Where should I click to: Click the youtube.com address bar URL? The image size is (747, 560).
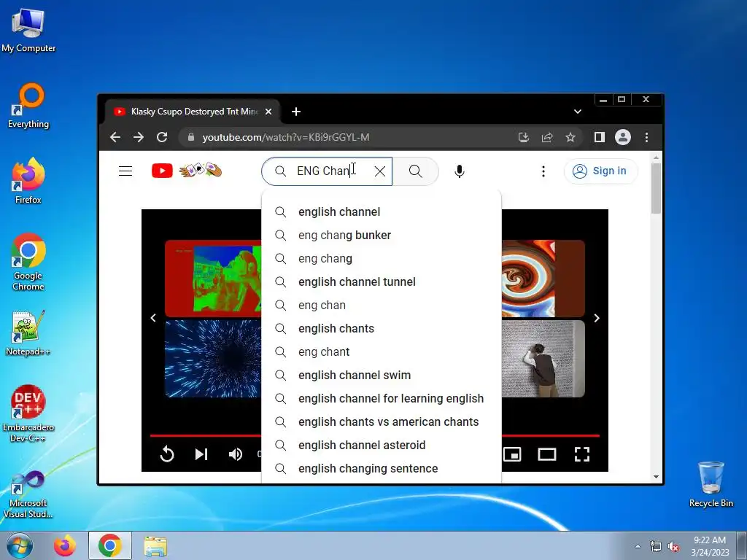pos(285,138)
